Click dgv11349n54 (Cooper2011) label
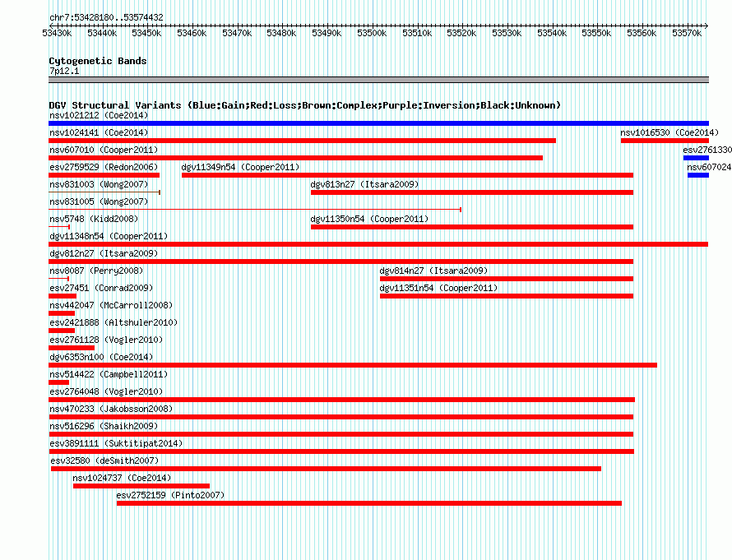Viewport: 732px width, 560px height. pyautogui.click(x=240, y=167)
